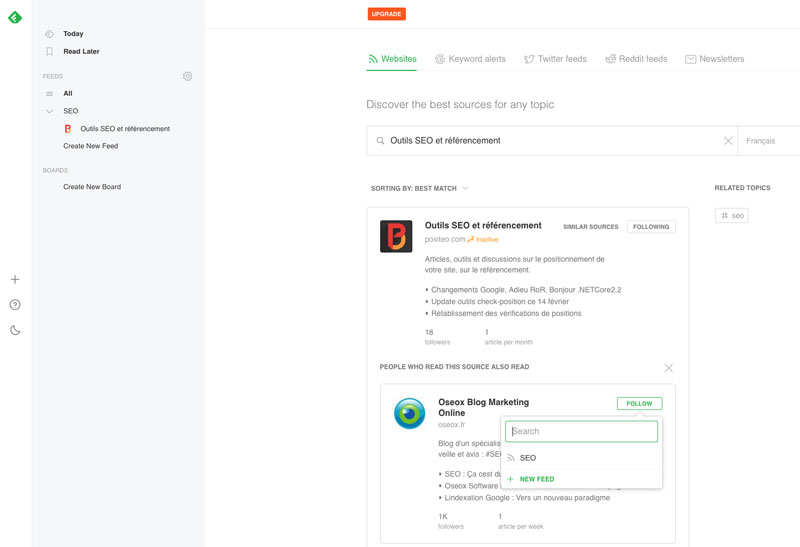Click the Positeo B logo thumbnail
Screen dimensions: 800x547
[x=396, y=236]
